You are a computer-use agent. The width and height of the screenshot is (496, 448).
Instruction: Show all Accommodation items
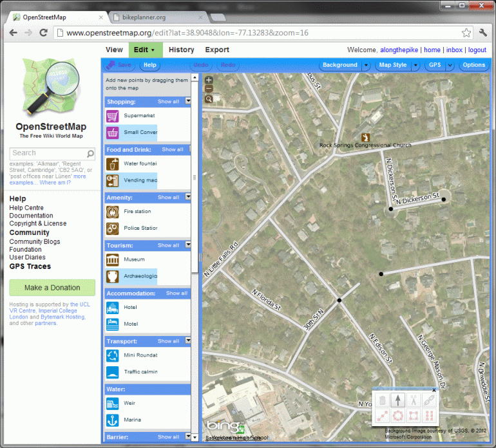coord(177,294)
